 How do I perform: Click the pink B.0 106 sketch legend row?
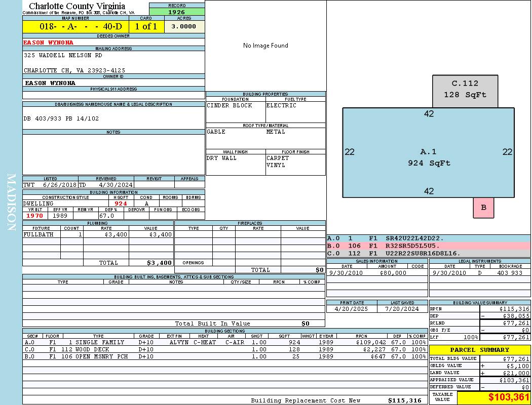click(428, 246)
